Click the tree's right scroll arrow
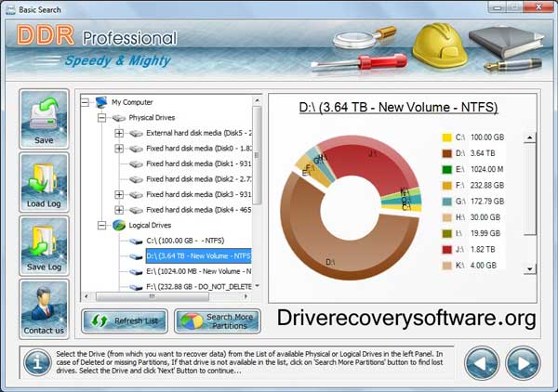 pyautogui.click(x=246, y=296)
